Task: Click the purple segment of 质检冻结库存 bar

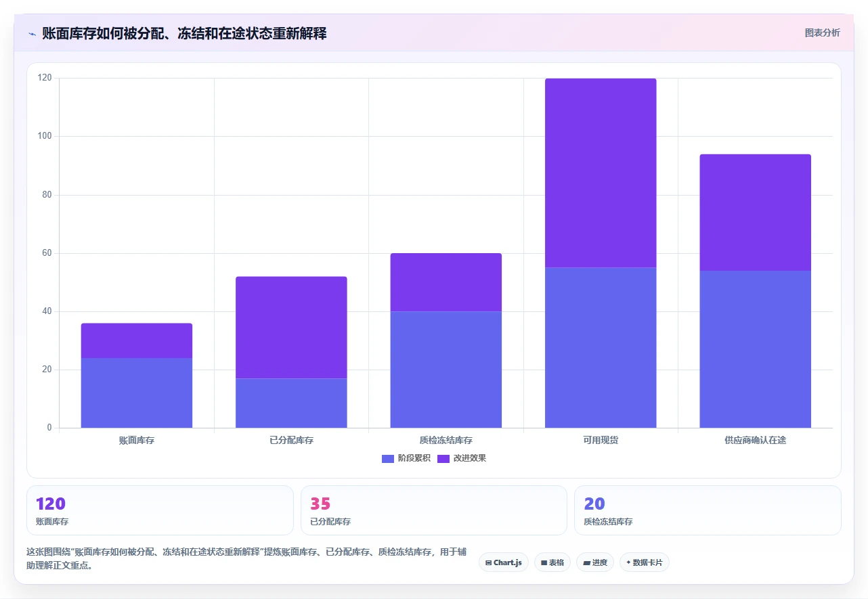Action: (x=446, y=282)
